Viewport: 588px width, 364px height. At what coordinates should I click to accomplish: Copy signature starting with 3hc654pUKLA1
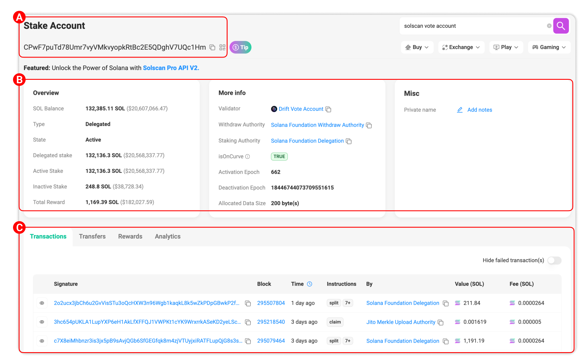click(248, 322)
